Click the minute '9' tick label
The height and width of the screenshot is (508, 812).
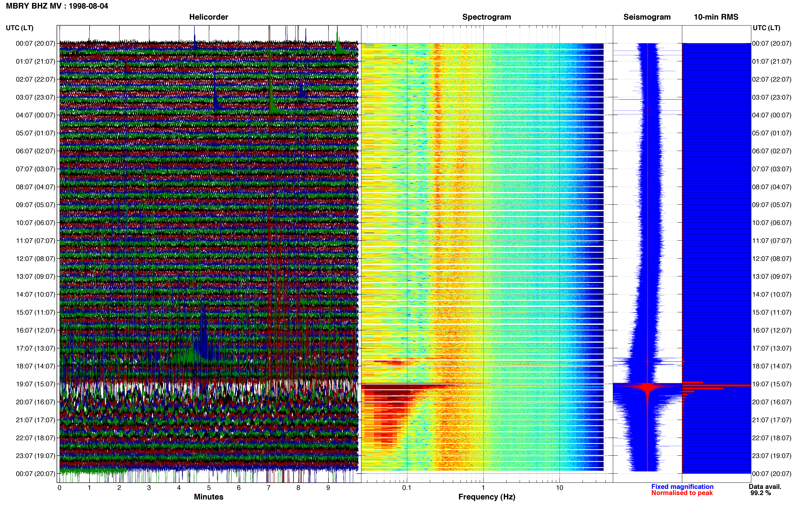(328, 487)
